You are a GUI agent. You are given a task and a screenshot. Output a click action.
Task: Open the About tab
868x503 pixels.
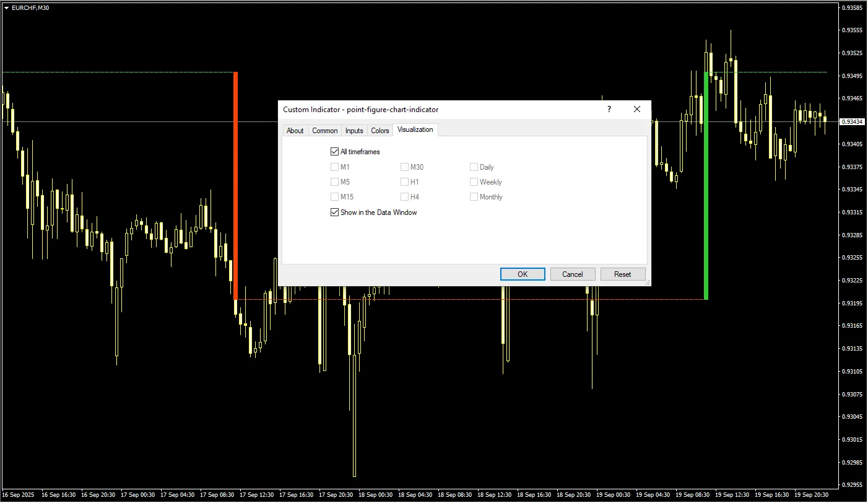click(x=295, y=131)
